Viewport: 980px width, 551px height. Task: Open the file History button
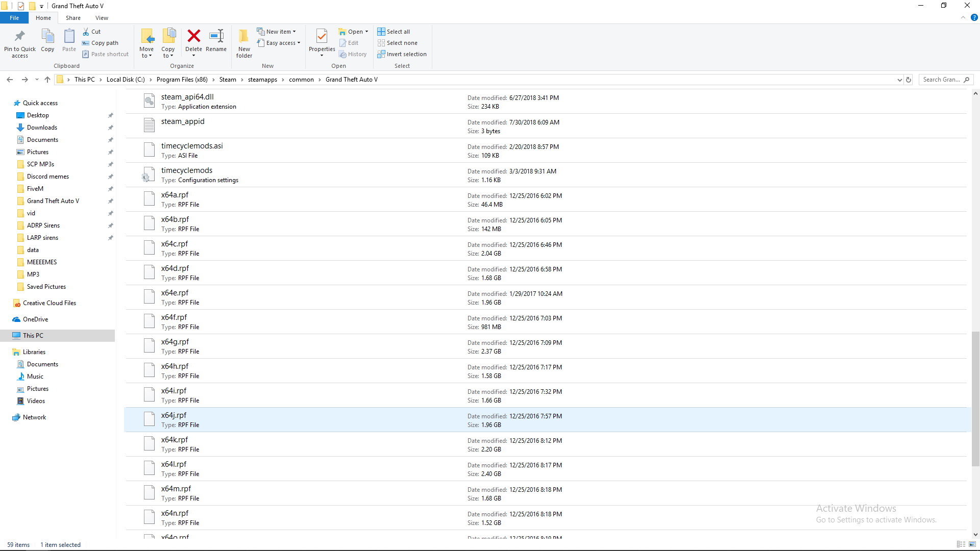[x=353, y=54]
